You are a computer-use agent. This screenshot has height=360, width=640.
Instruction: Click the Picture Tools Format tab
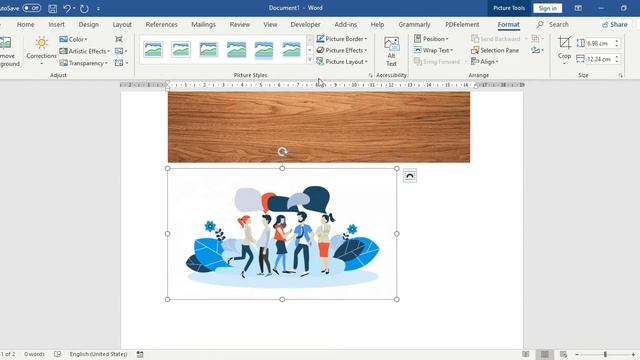[509, 24]
